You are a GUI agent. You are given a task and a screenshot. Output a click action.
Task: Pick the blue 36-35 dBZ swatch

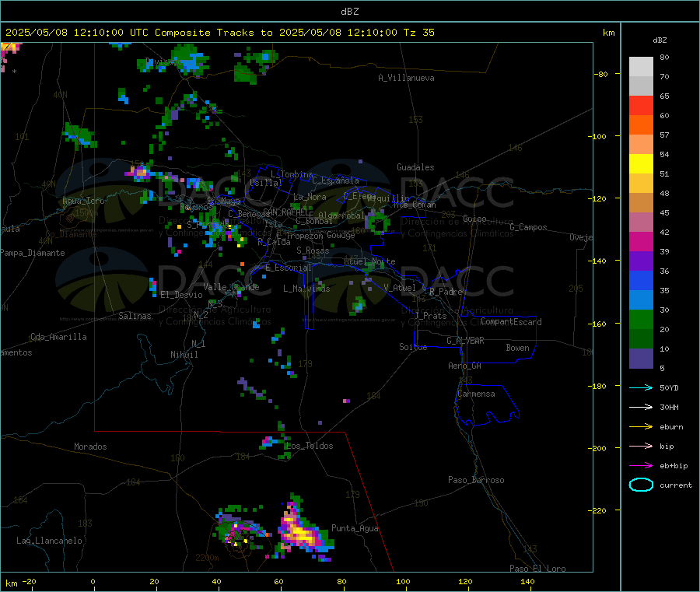(641, 280)
